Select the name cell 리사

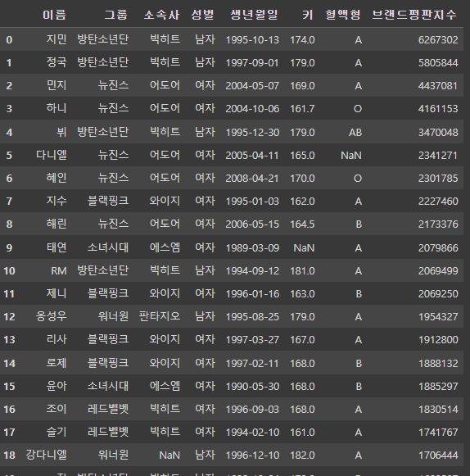tap(56, 339)
